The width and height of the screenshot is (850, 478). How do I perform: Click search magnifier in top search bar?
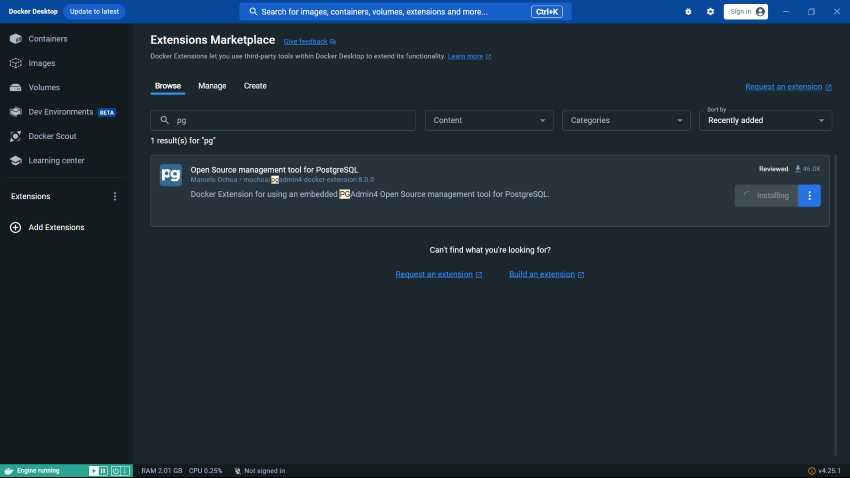point(253,12)
